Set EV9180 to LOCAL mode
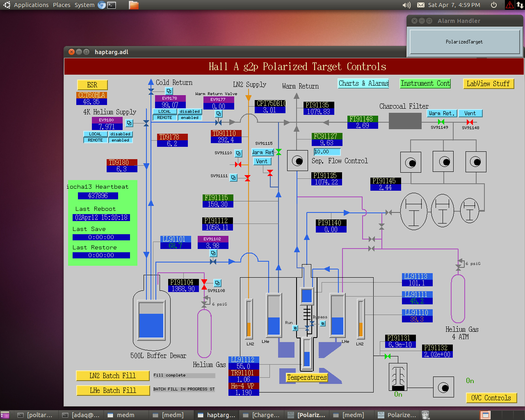 tap(95, 134)
